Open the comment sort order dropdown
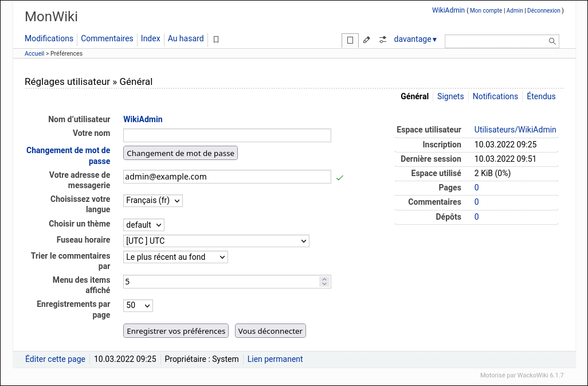The image size is (588, 386). (x=175, y=257)
